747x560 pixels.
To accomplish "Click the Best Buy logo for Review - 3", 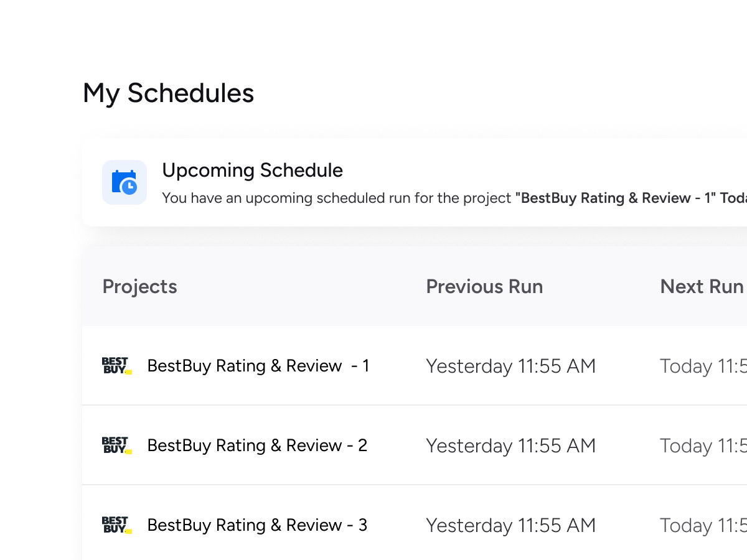I will point(116,525).
